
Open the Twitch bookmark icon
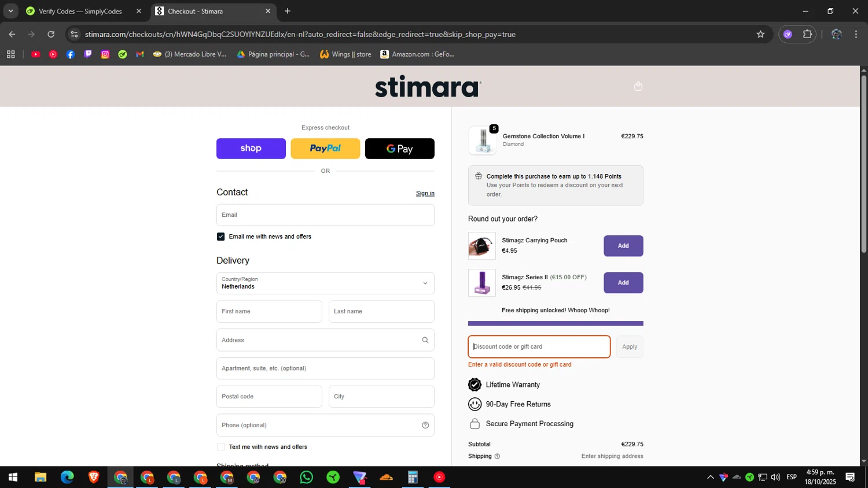[88, 54]
